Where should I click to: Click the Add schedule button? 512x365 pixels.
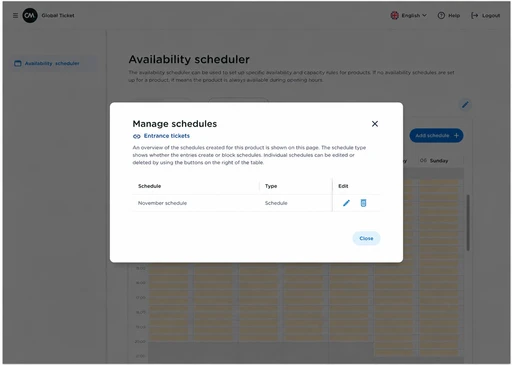[436, 135]
